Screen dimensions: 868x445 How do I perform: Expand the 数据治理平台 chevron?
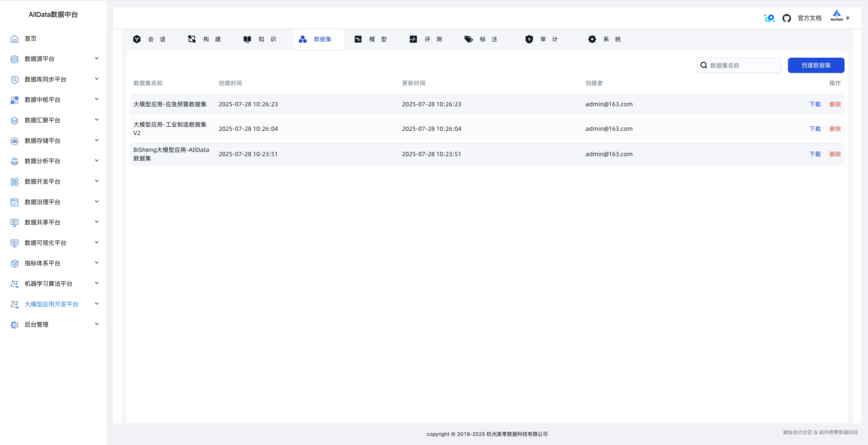click(97, 202)
